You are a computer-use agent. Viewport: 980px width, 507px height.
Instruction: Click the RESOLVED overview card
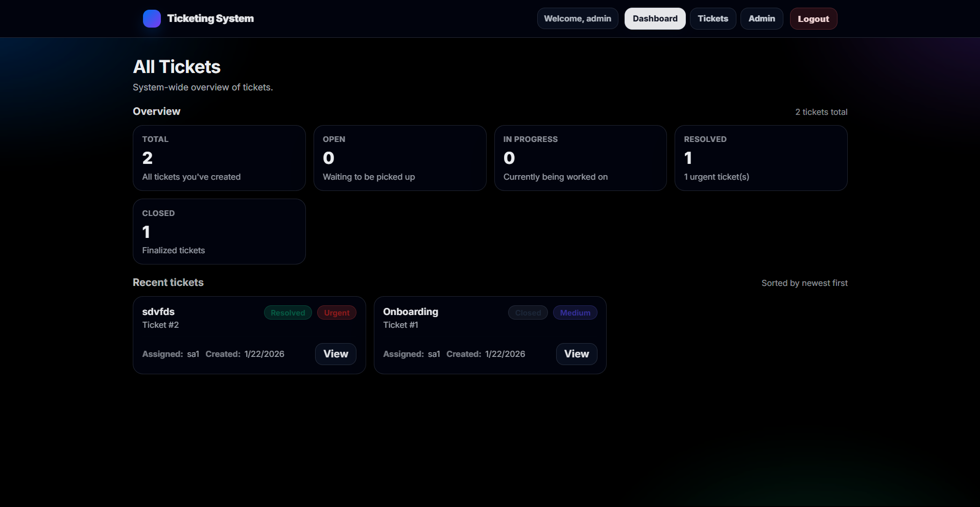760,157
